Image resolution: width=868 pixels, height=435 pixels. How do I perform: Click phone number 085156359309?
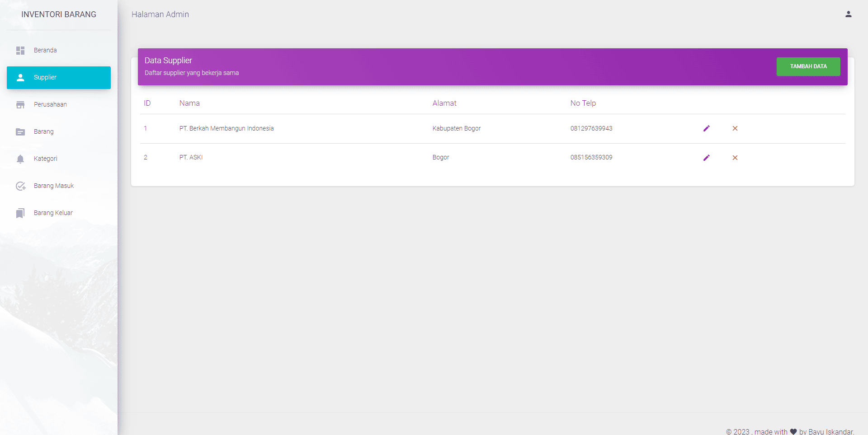tap(591, 157)
